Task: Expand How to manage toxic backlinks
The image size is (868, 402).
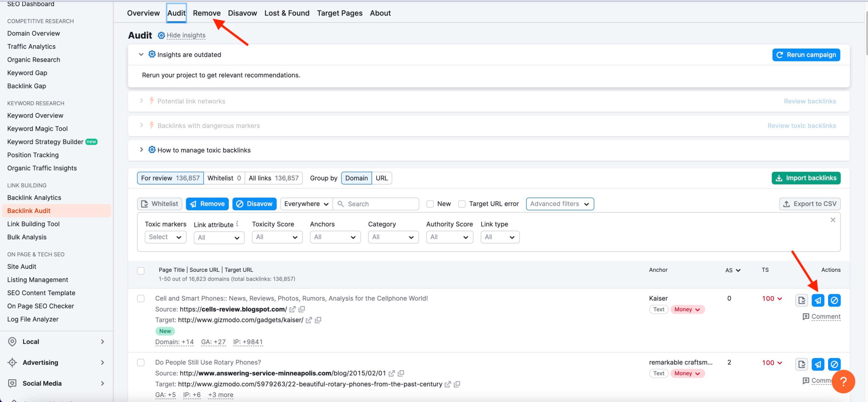Action: point(141,150)
